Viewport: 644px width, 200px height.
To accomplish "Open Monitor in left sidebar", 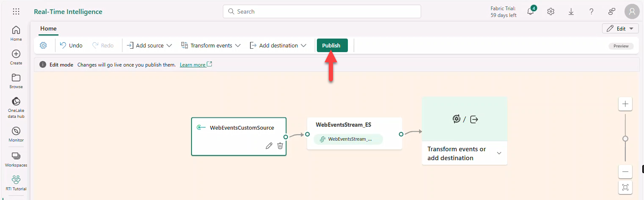I will tap(16, 134).
